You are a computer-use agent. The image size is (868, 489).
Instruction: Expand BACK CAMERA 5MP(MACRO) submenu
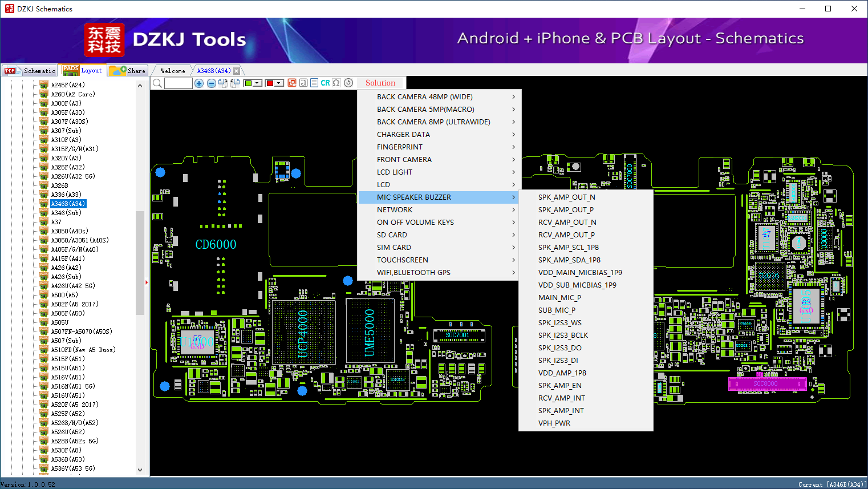point(439,110)
